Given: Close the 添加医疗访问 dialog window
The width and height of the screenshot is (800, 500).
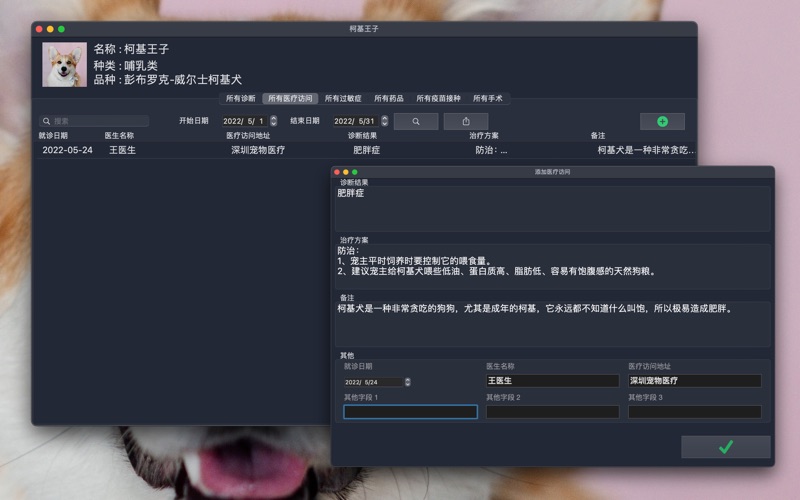Looking at the screenshot, I should point(337,172).
